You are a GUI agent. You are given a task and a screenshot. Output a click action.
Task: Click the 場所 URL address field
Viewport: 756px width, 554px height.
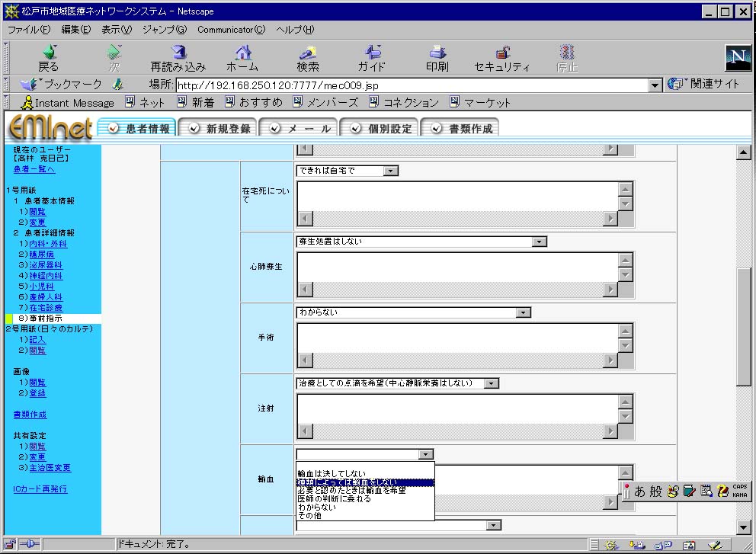pyautogui.click(x=412, y=85)
